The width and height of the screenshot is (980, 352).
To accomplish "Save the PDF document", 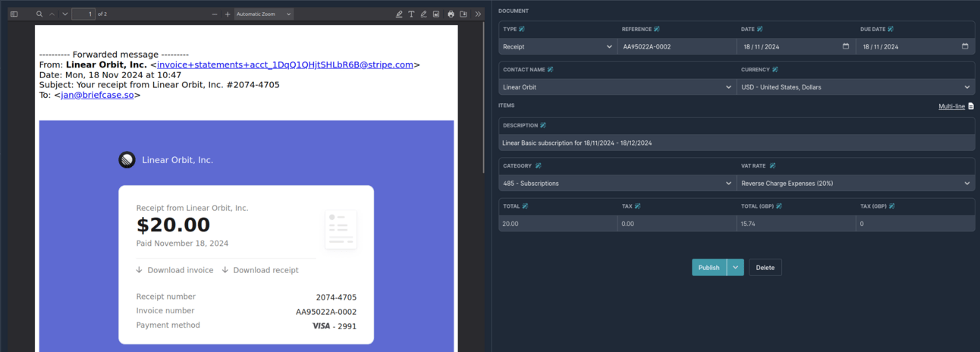I will coord(463,14).
